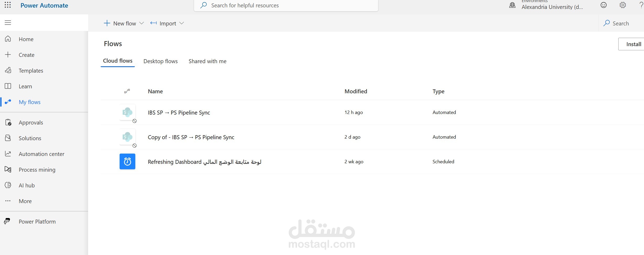Screen dimensions: 644x255
Task: Click the Automation center chart icon
Action: pyautogui.click(x=8, y=154)
